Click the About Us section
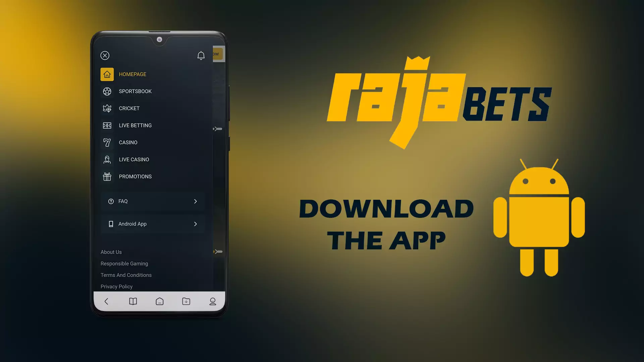 (111, 252)
